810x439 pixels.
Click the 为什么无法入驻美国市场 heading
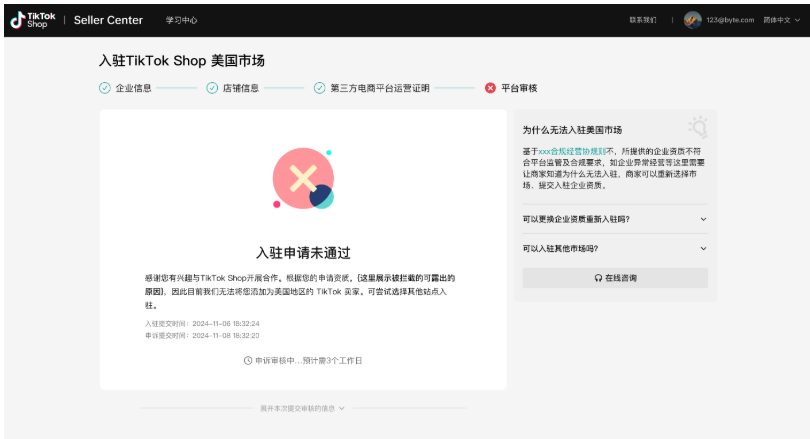572,130
